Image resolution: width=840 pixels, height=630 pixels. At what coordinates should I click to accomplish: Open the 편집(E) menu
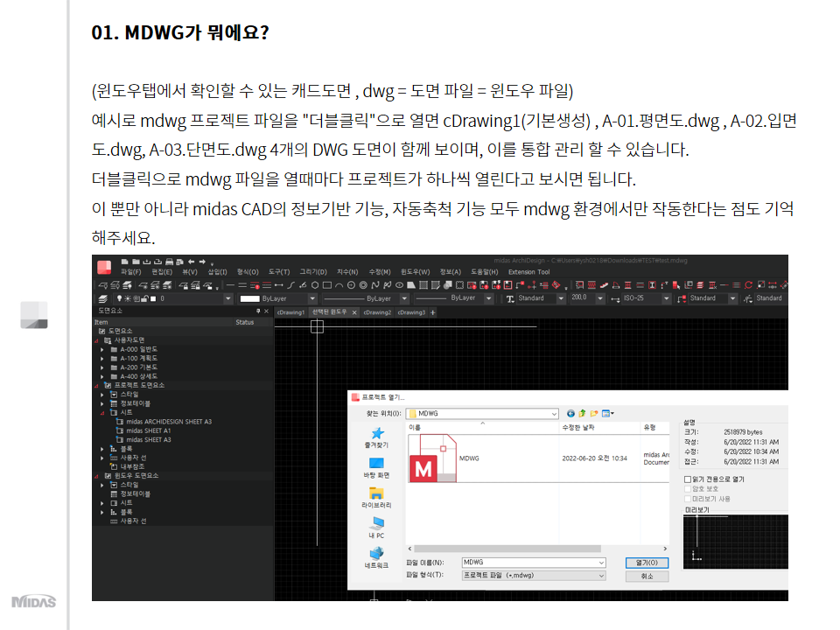(x=162, y=272)
